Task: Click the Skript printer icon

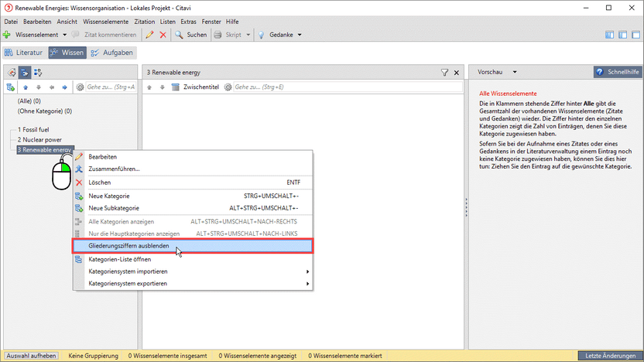Action: [218, 35]
